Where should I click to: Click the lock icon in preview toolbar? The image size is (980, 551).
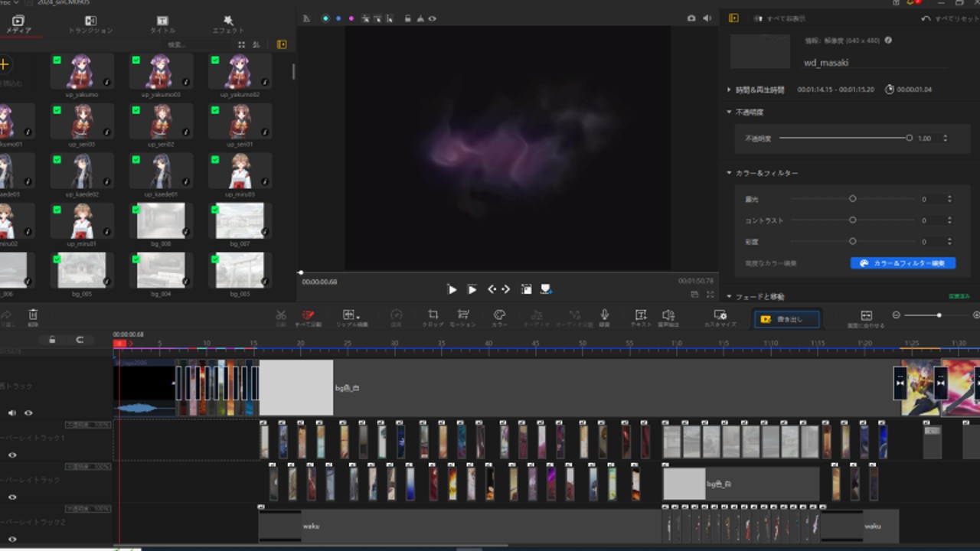click(x=407, y=18)
